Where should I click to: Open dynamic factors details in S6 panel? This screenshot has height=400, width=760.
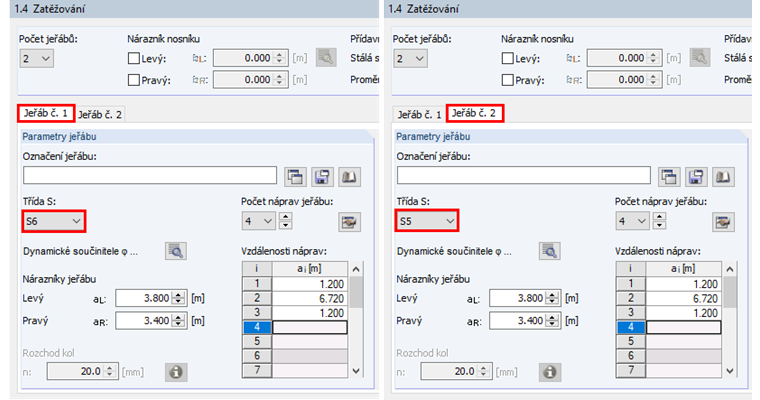pyautogui.click(x=175, y=251)
